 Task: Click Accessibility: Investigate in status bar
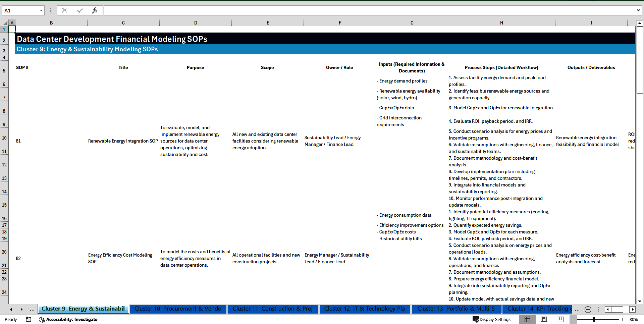pos(68,319)
